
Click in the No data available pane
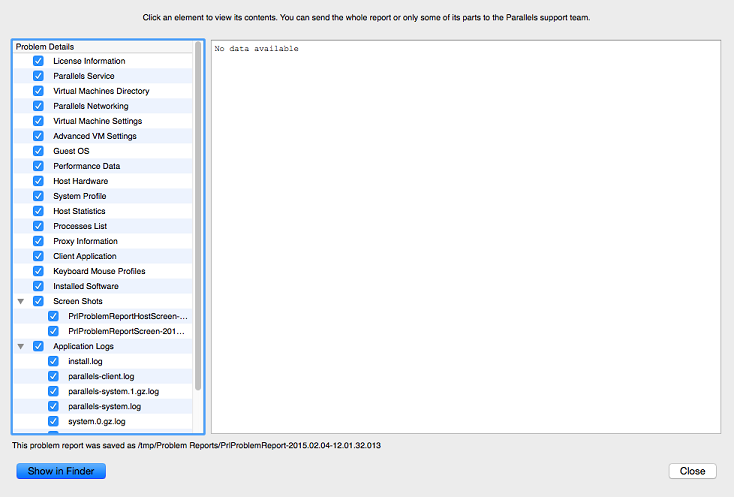pyautogui.click(x=466, y=237)
